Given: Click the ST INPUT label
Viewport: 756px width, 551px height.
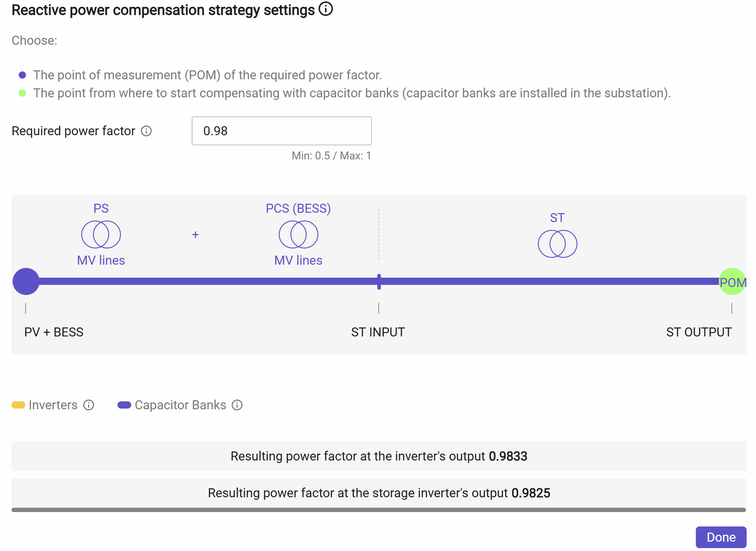Looking at the screenshot, I should point(378,332).
